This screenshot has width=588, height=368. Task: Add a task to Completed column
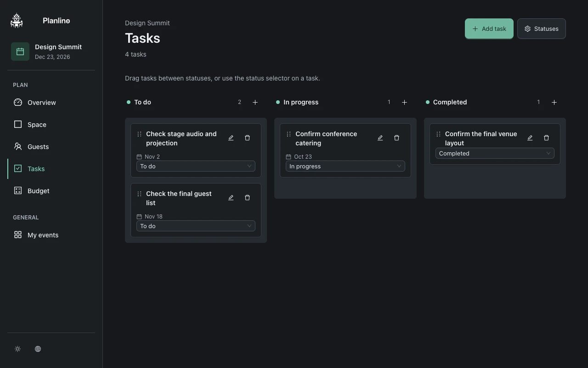[554, 102]
